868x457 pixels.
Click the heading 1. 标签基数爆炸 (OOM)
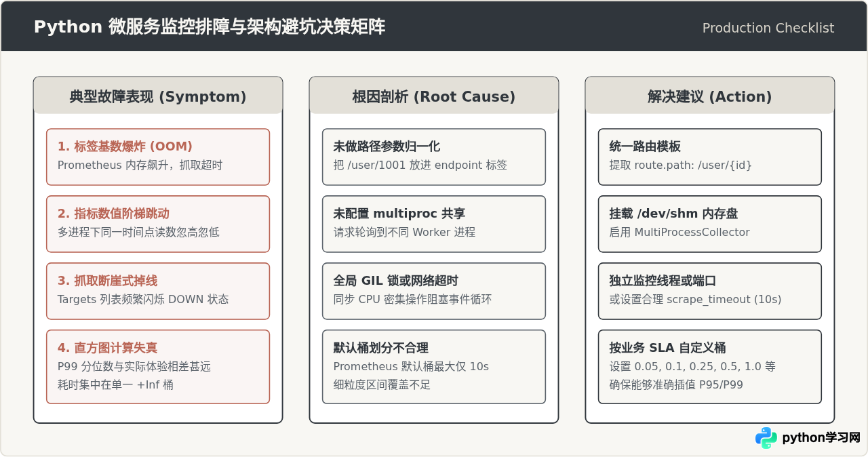(x=125, y=146)
